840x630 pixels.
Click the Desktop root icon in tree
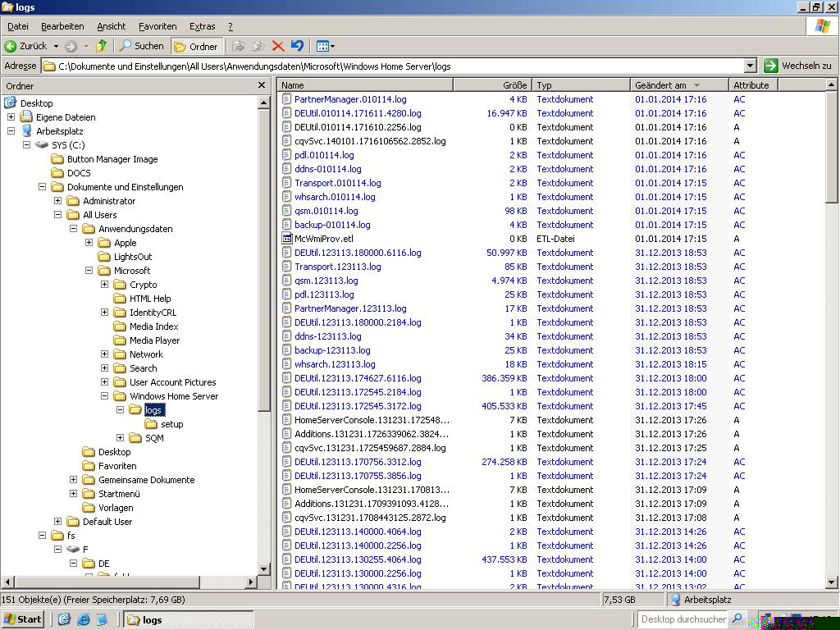[11, 103]
